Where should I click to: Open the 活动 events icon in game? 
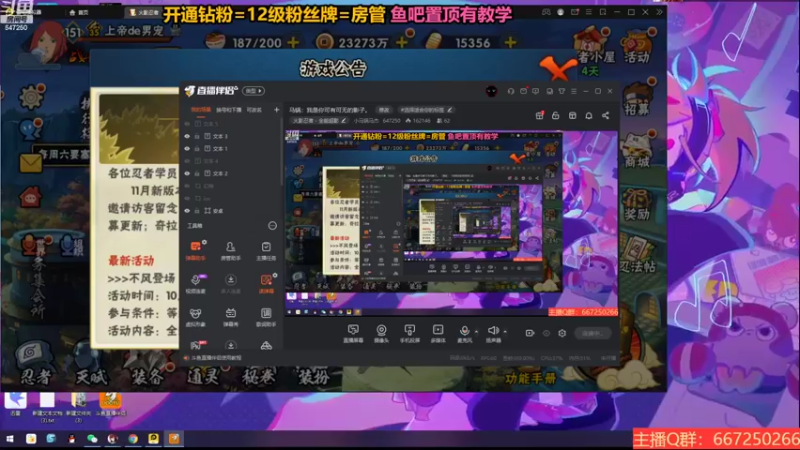[637, 46]
